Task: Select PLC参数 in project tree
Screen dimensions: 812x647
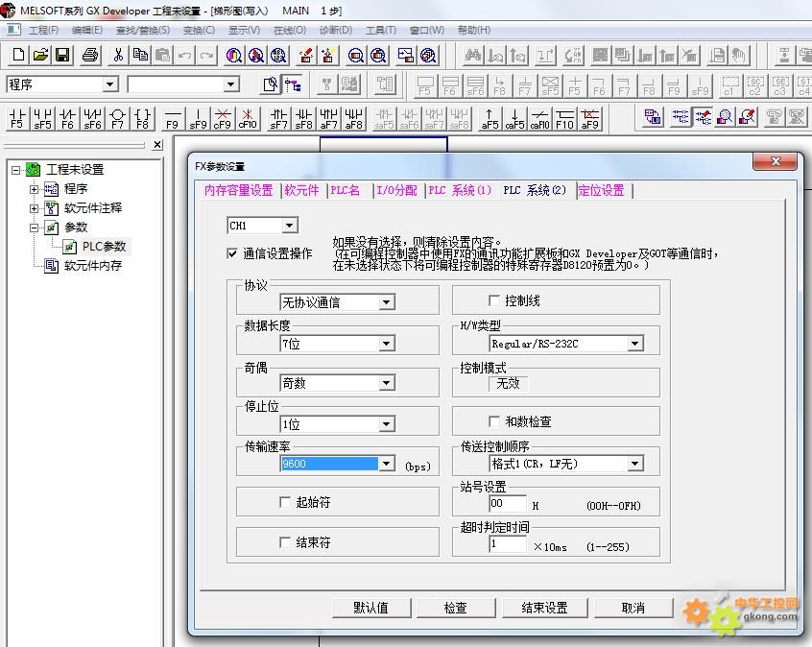Action: click(x=104, y=247)
